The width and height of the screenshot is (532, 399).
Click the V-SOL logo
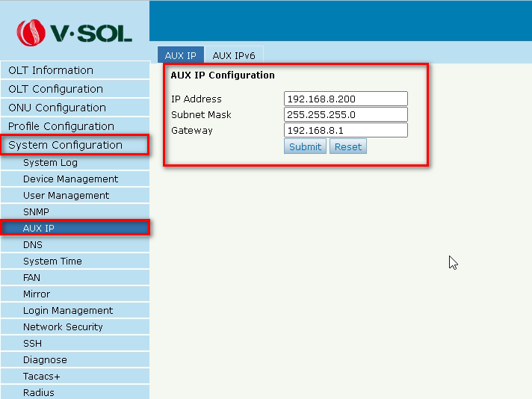tap(75, 32)
